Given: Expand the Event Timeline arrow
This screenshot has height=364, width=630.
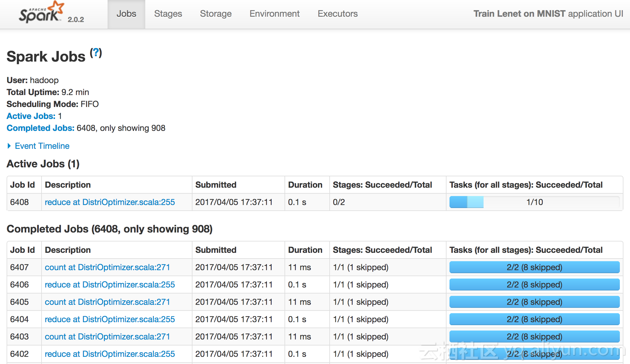Looking at the screenshot, I should coord(9,146).
